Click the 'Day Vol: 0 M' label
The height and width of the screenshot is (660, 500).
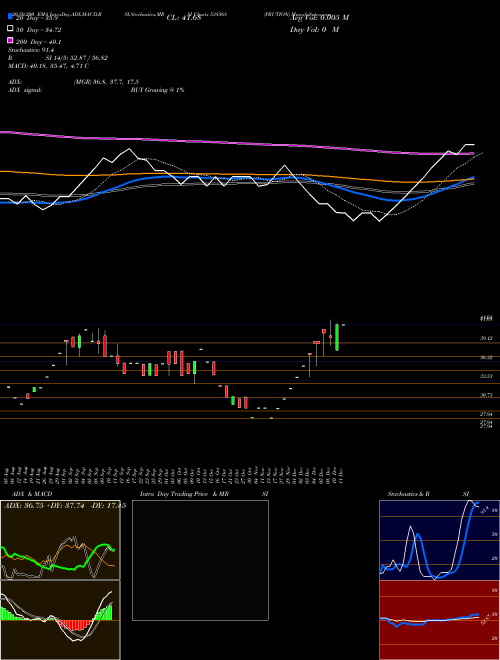(314, 29)
